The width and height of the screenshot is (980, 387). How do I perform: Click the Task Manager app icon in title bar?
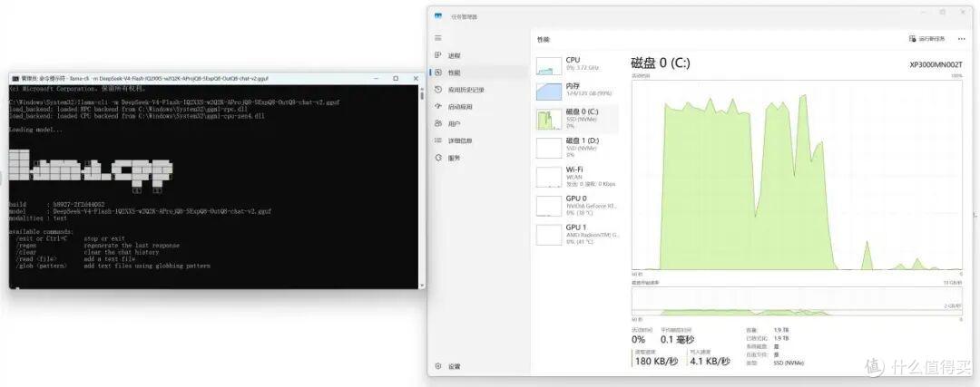point(438,16)
